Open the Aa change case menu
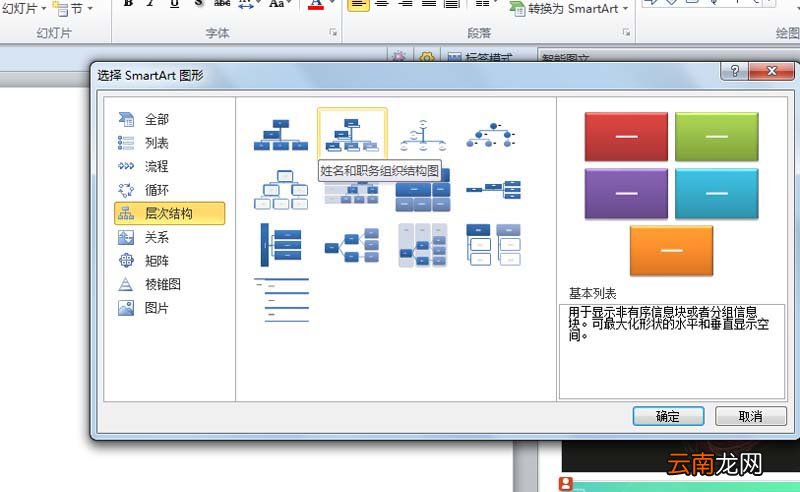 point(279,4)
